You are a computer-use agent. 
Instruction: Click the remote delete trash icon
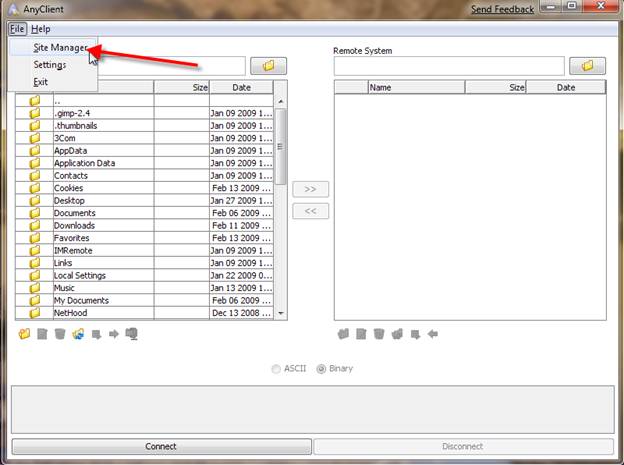click(x=379, y=334)
